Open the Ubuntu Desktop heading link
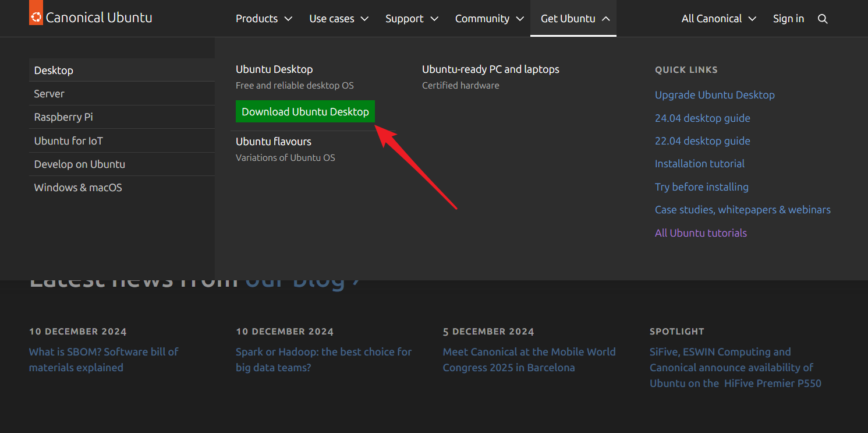This screenshot has width=868, height=433. [x=274, y=69]
